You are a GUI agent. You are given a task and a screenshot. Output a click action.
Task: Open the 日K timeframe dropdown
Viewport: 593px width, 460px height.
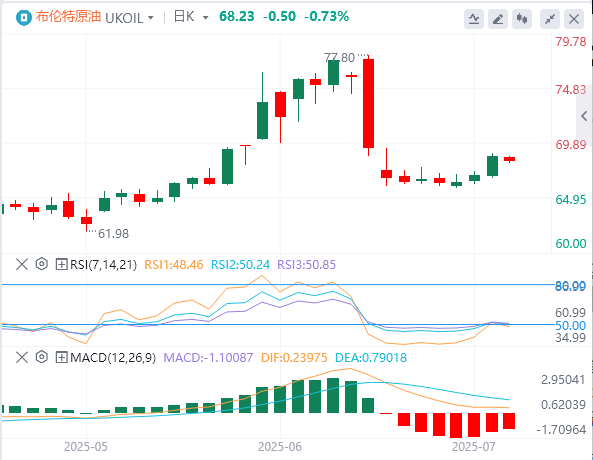(191, 17)
